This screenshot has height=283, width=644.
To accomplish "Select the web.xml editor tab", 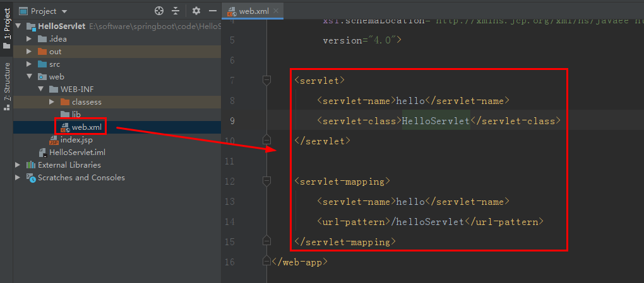I will point(253,11).
